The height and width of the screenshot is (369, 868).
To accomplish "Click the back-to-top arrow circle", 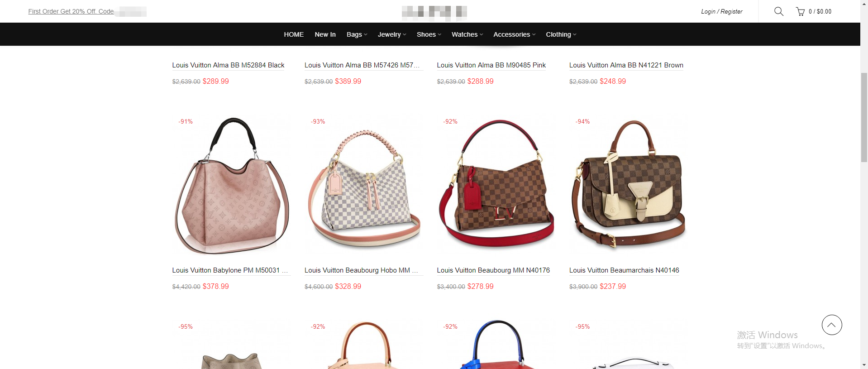I will [x=831, y=325].
